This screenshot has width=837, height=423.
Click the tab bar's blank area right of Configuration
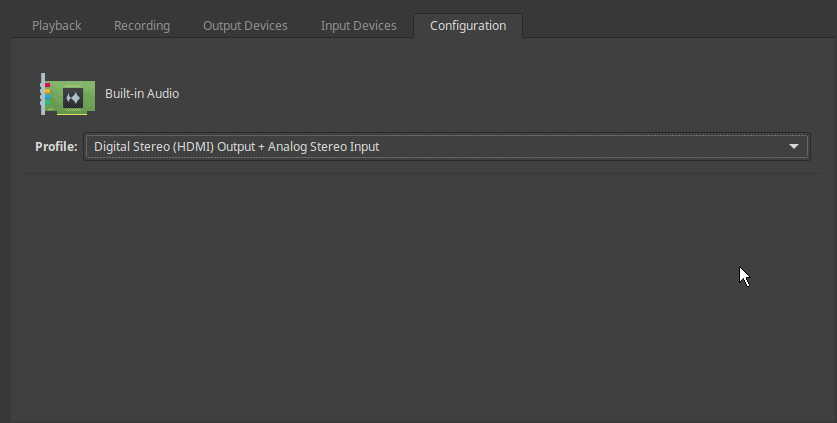tap(678, 26)
